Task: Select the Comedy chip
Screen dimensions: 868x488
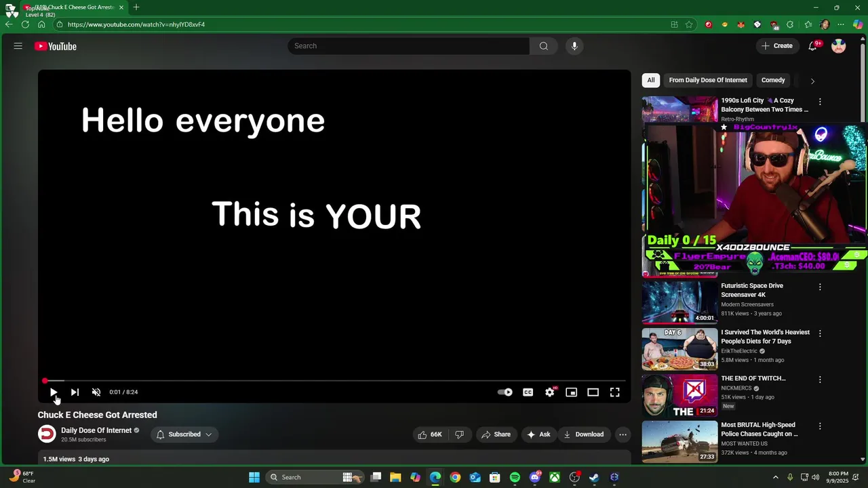Action: tap(773, 80)
